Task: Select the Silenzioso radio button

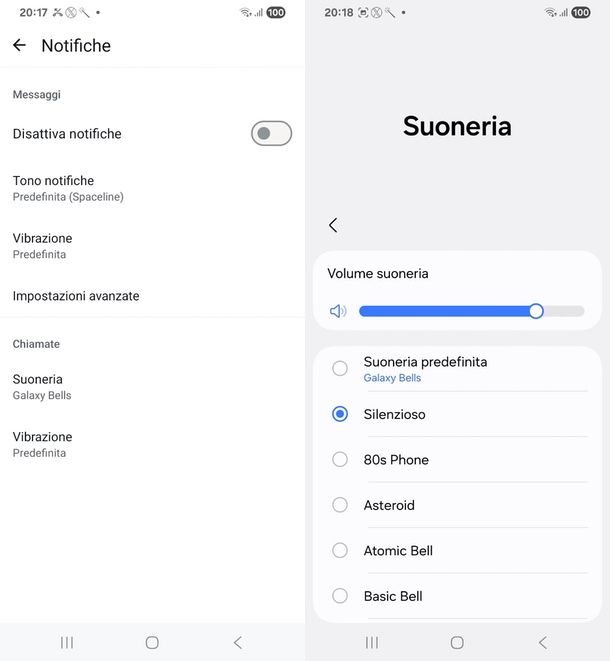Action: pyautogui.click(x=340, y=414)
